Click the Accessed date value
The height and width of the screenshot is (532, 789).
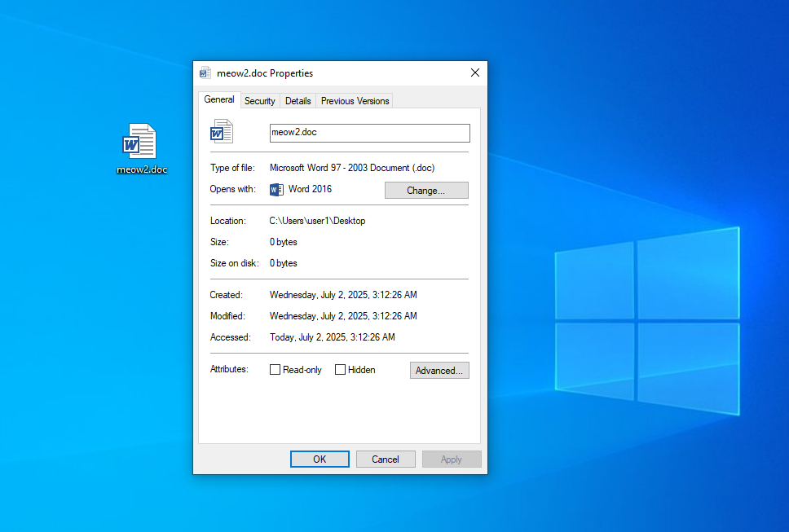(x=332, y=337)
